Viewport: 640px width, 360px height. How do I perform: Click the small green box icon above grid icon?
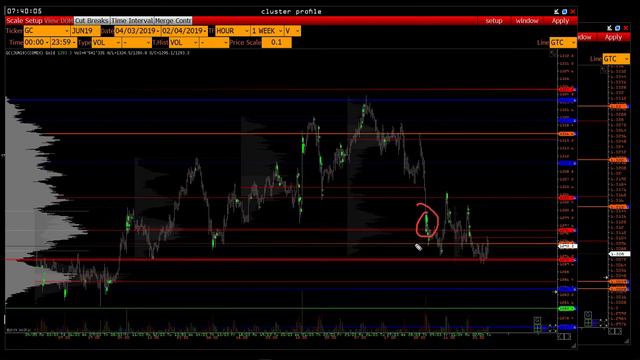[x=537, y=320]
